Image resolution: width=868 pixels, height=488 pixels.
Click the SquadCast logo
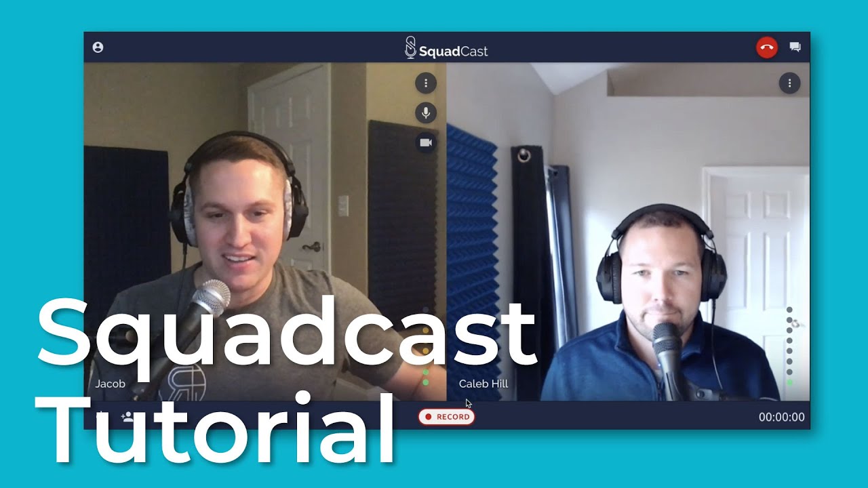point(446,48)
